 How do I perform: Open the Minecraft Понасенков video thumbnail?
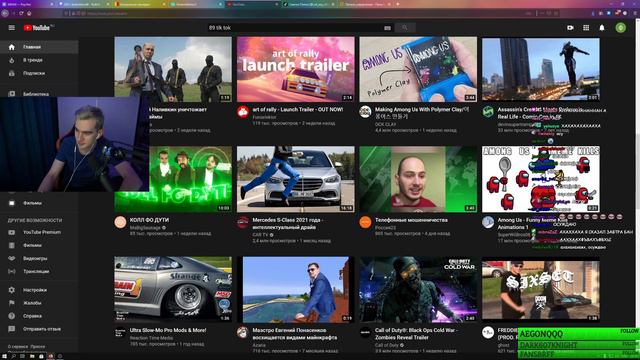pos(296,289)
